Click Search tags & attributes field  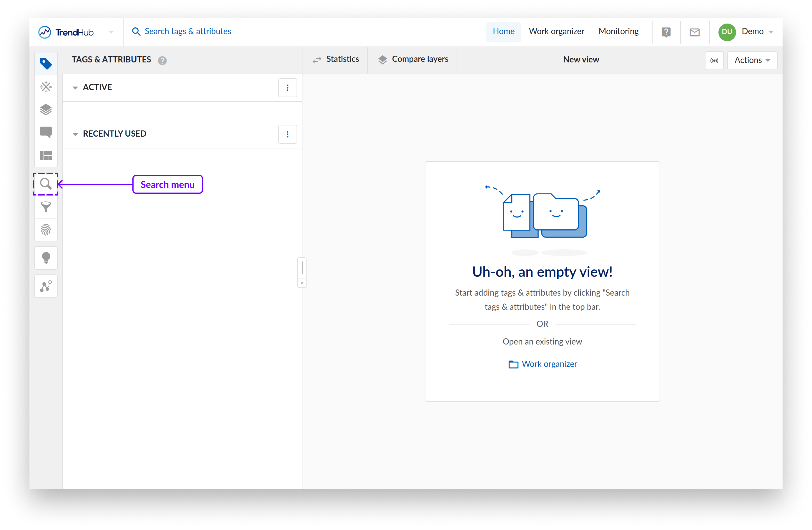point(187,32)
